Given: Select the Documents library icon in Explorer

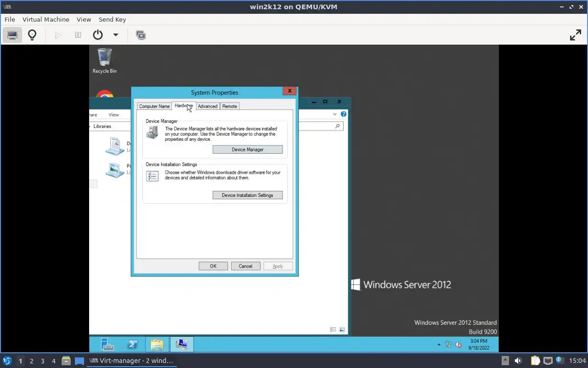Looking at the screenshot, I should point(115,146).
